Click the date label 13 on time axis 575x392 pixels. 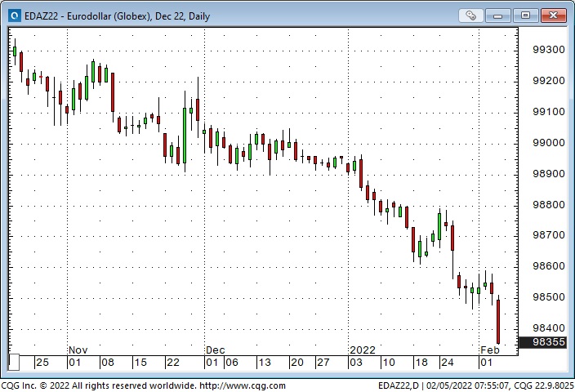point(265,363)
